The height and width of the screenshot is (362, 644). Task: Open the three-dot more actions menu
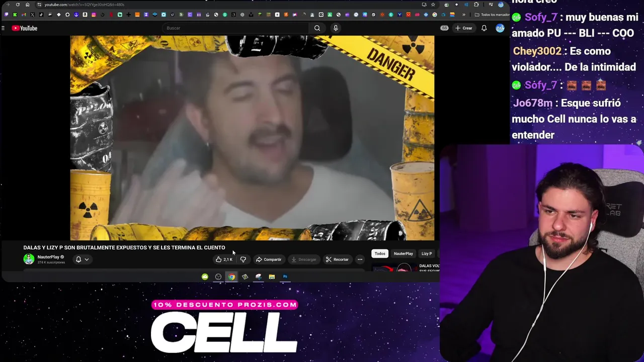point(360,259)
